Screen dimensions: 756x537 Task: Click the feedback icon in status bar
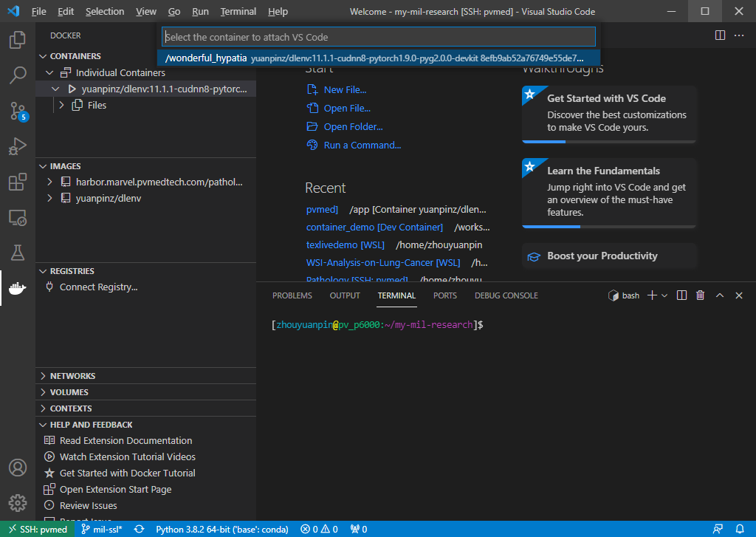(718, 530)
